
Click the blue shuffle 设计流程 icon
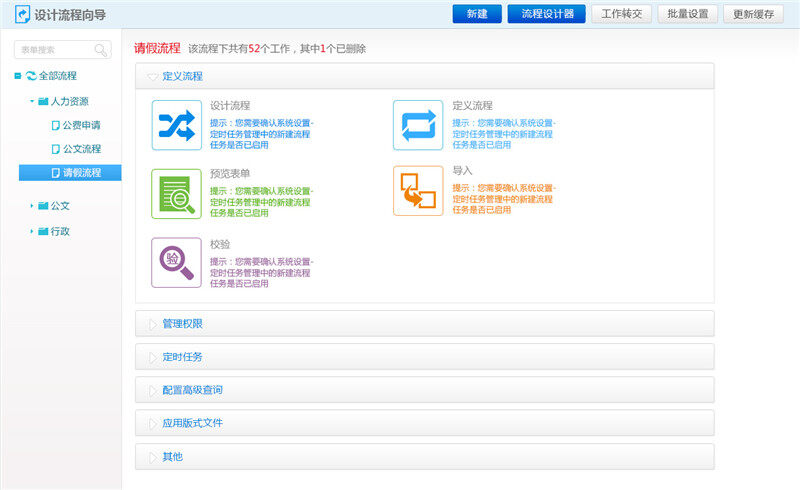coord(176,125)
